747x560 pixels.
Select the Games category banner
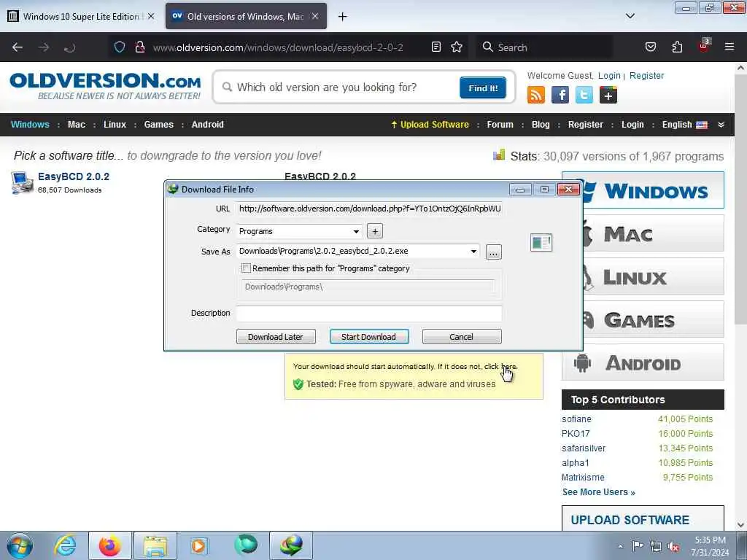click(x=653, y=319)
